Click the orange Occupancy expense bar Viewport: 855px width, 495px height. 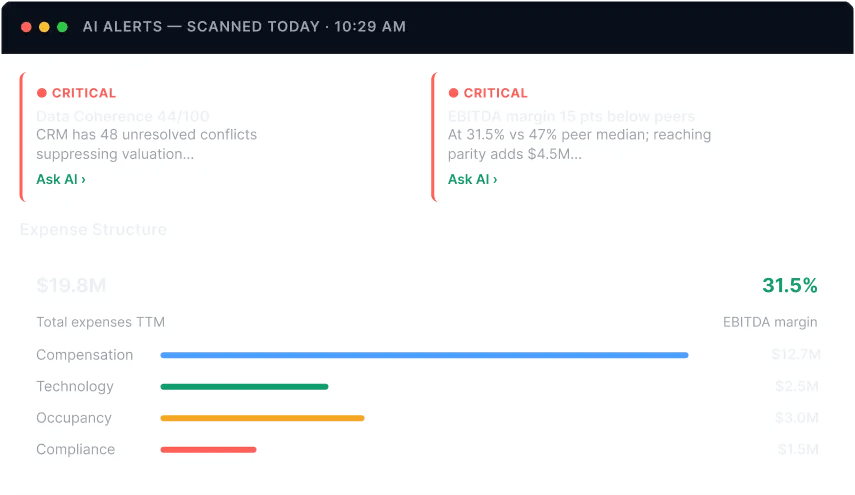click(262, 418)
